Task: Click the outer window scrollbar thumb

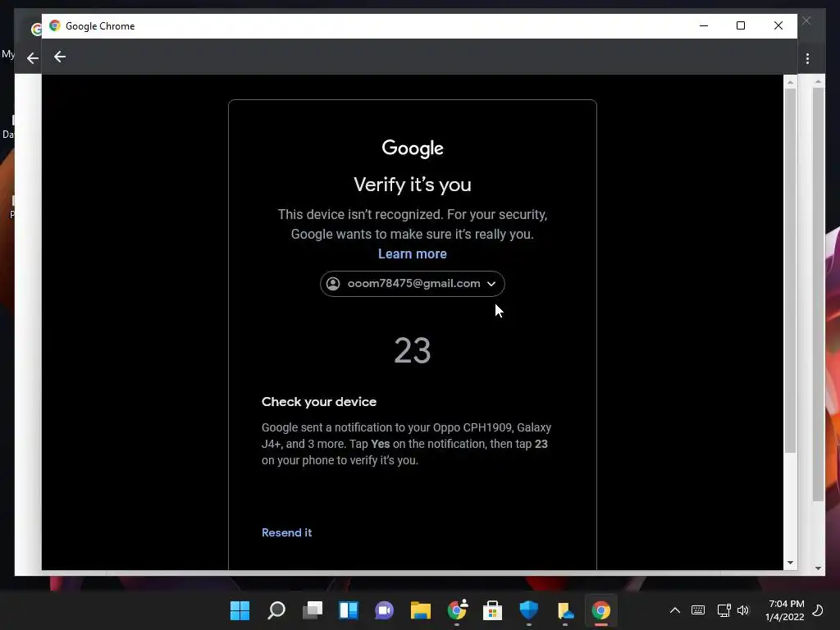Action: pos(818,294)
